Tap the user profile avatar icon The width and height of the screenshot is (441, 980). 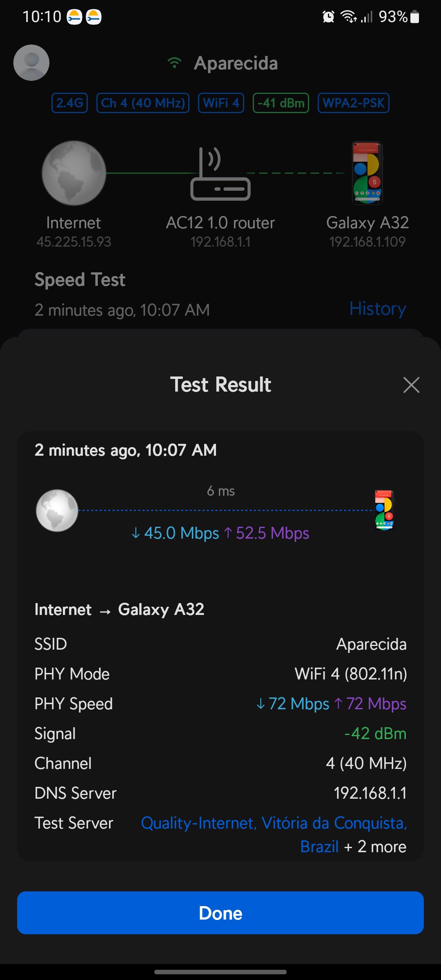pyautogui.click(x=31, y=63)
